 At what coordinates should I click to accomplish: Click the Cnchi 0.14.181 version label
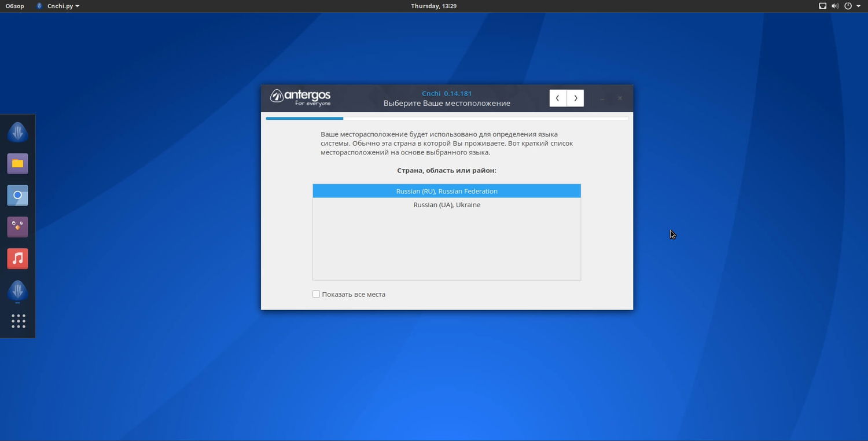click(447, 93)
